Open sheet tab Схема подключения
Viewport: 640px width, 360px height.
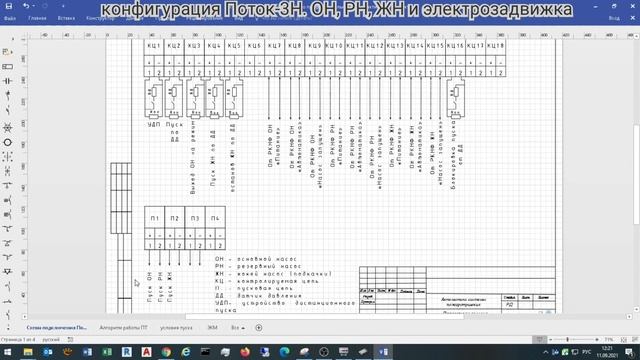pyautogui.click(x=57, y=328)
